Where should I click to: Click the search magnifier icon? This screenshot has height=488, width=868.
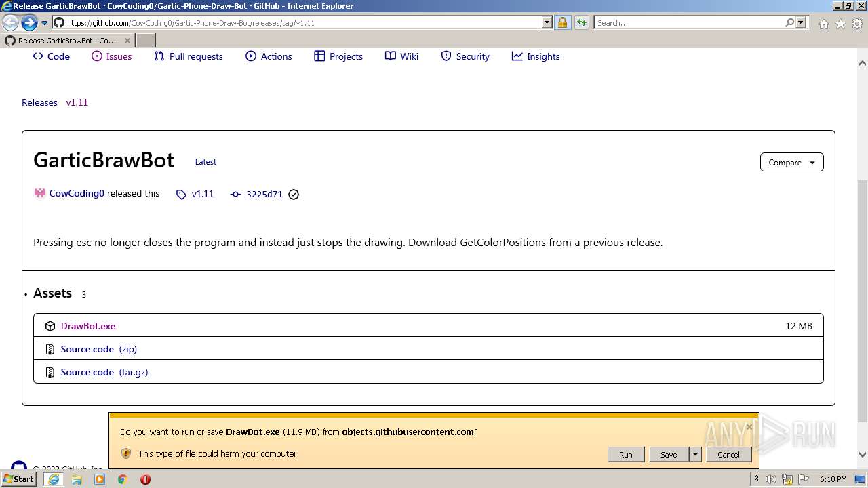point(789,22)
